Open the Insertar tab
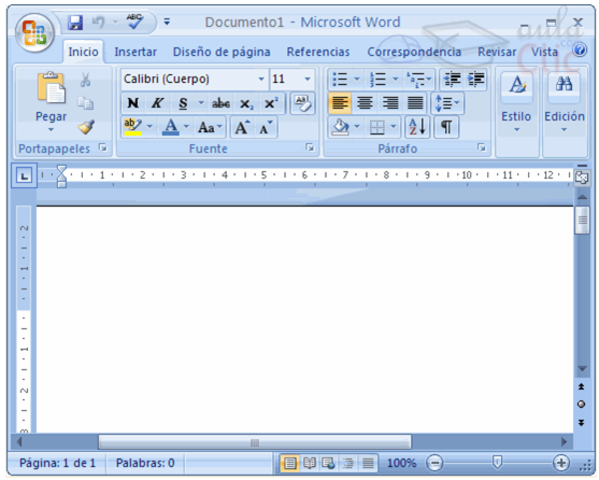The width and height of the screenshot is (599, 480). tap(136, 52)
